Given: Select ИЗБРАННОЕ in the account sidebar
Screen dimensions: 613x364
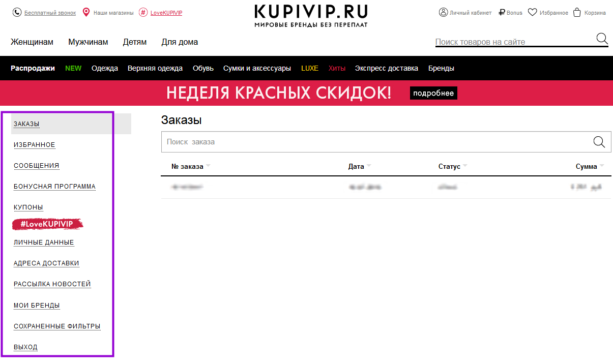Looking at the screenshot, I should point(34,145).
